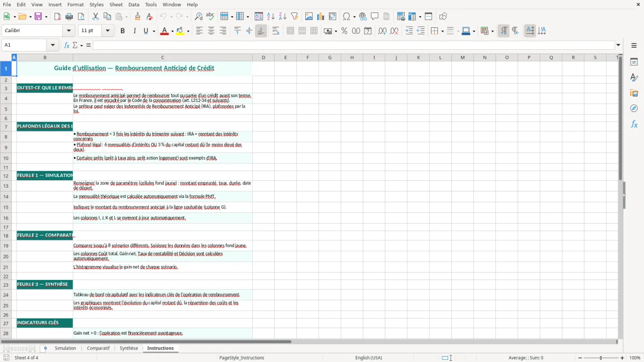644x362 pixels.
Task: Click the Export as PDF icon
Action: (57, 17)
